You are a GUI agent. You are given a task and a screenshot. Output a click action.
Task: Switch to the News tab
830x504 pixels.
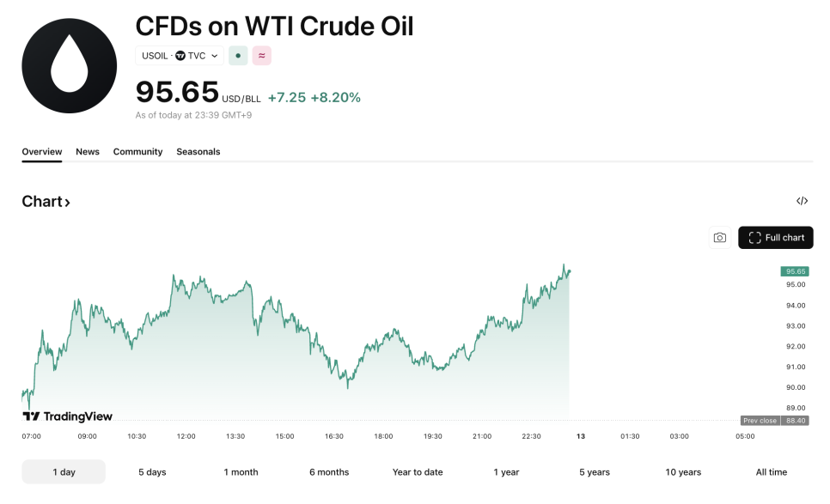point(88,152)
